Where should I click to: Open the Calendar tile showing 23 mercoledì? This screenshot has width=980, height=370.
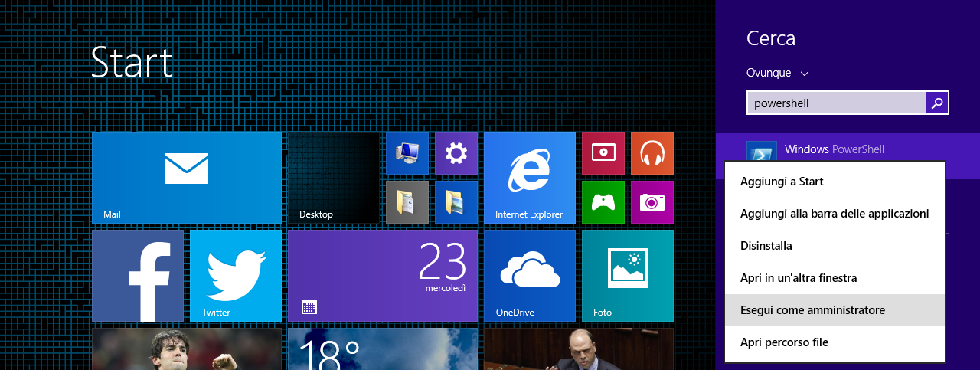[383, 276]
